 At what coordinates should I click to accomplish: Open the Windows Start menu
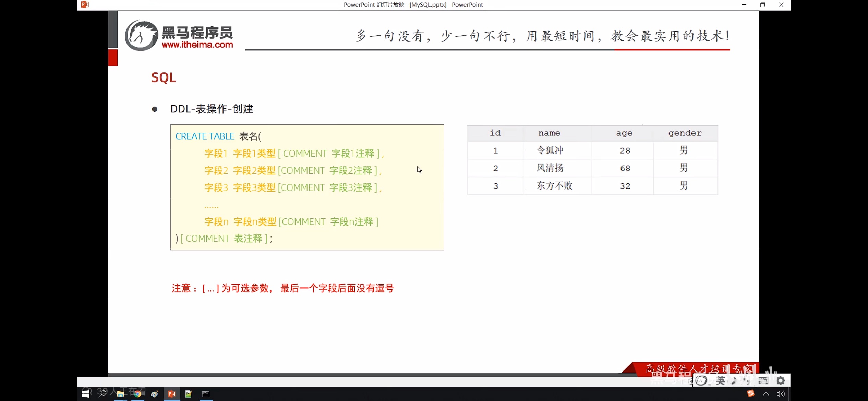[x=85, y=393]
